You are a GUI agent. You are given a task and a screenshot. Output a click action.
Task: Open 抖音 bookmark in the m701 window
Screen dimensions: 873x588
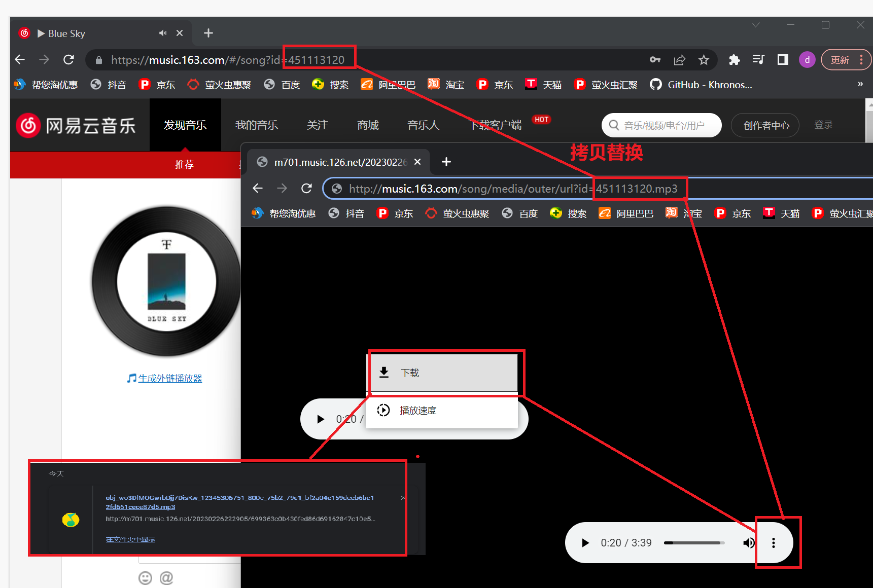point(346,213)
